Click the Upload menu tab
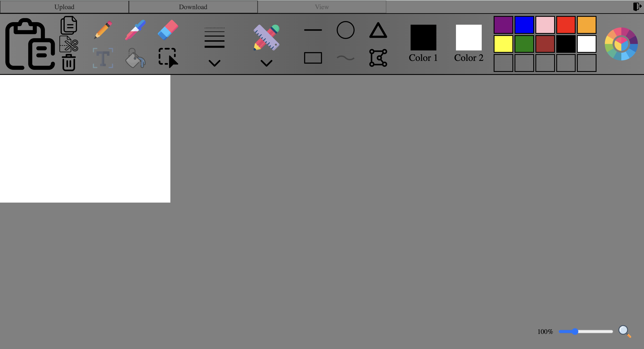The image size is (644, 349). [x=65, y=6]
